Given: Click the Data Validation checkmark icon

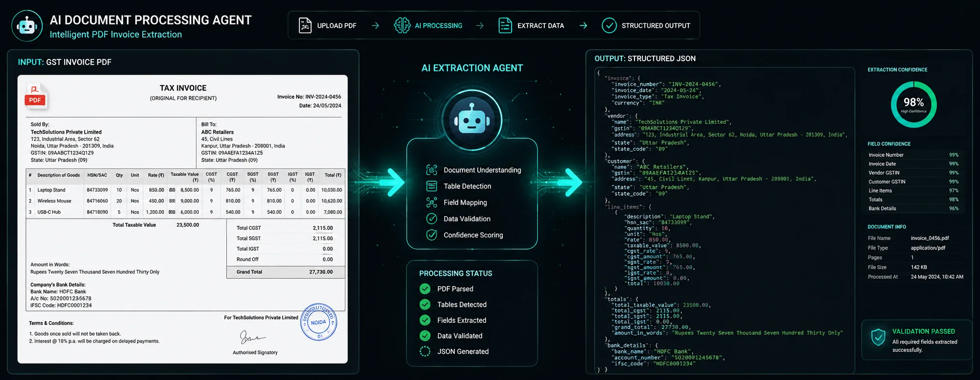Looking at the screenshot, I should [x=432, y=218].
